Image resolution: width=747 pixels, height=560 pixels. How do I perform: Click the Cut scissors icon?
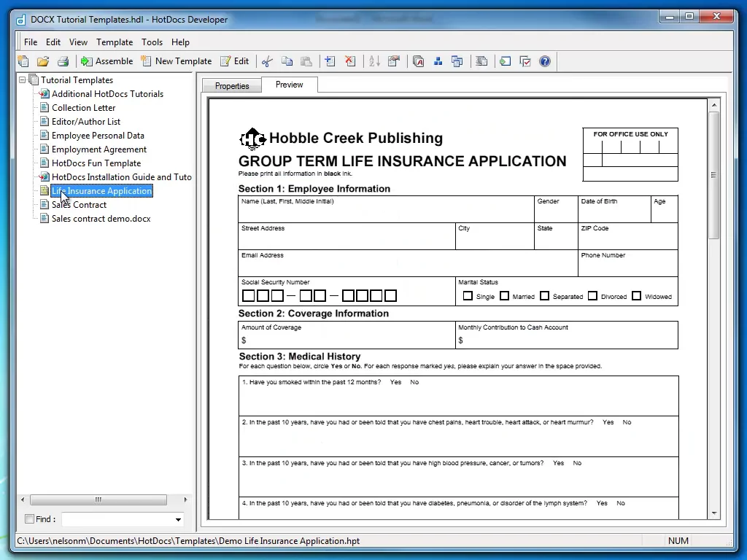(x=267, y=61)
